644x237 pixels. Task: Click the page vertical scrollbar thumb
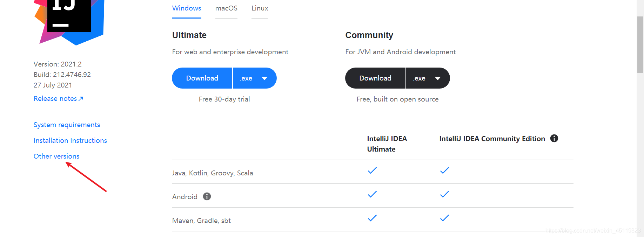click(x=640, y=44)
